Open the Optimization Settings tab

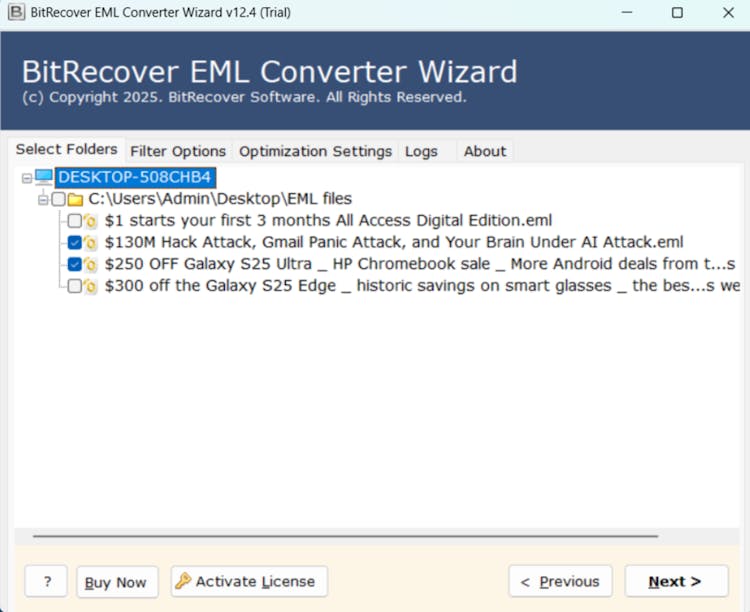point(315,151)
